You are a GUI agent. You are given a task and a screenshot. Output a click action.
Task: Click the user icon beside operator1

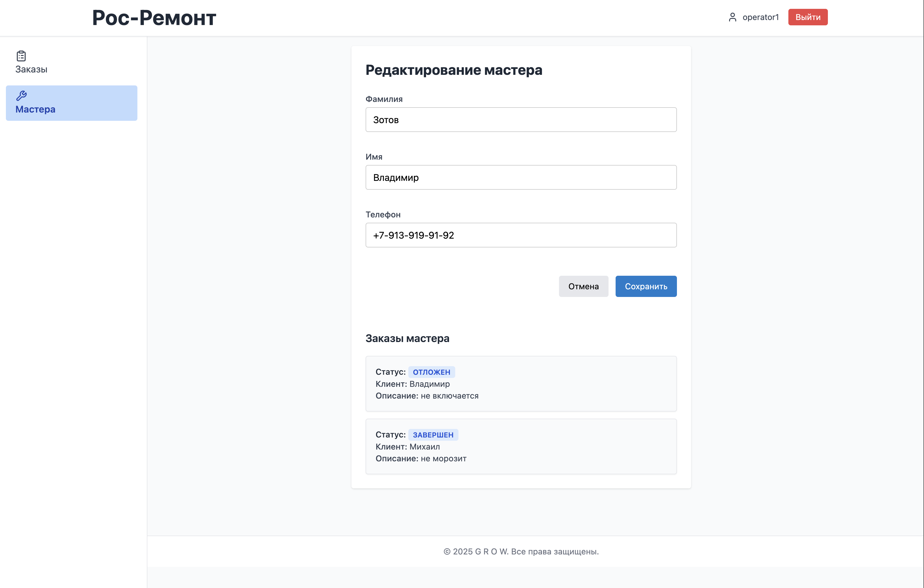click(732, 17)
